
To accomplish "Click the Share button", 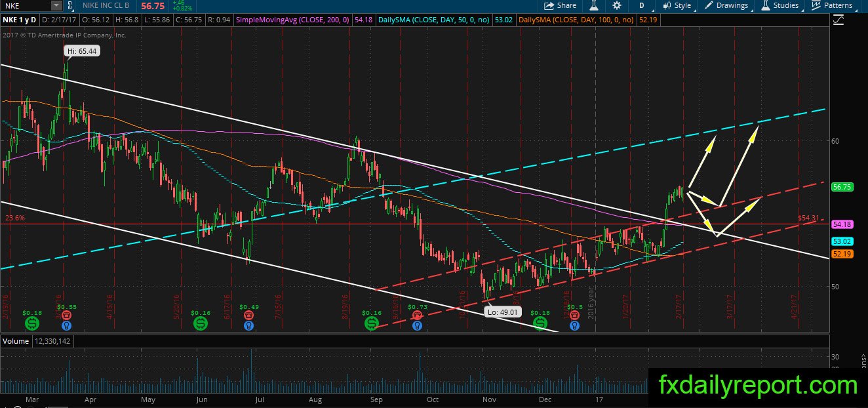I will (560, 5).
